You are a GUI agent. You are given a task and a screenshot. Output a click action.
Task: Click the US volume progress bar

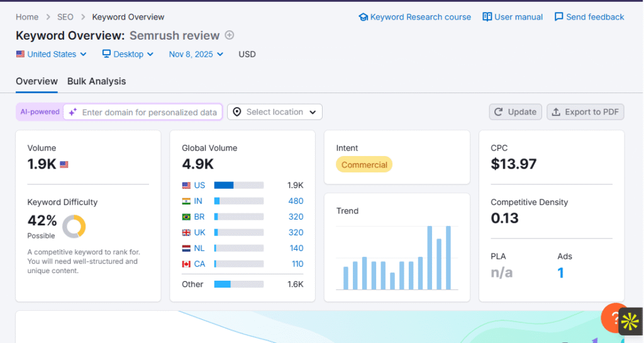(239, 185)
